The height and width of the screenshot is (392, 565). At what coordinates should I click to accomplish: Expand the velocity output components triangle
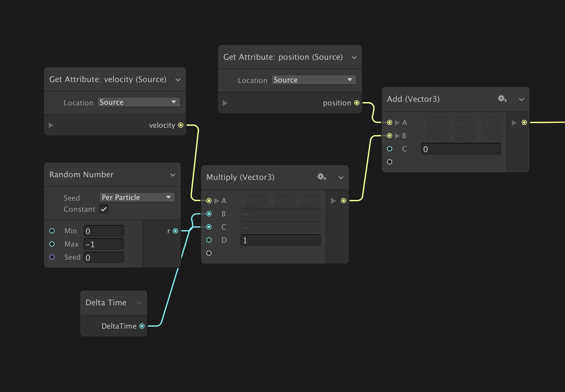pos(51,125)
